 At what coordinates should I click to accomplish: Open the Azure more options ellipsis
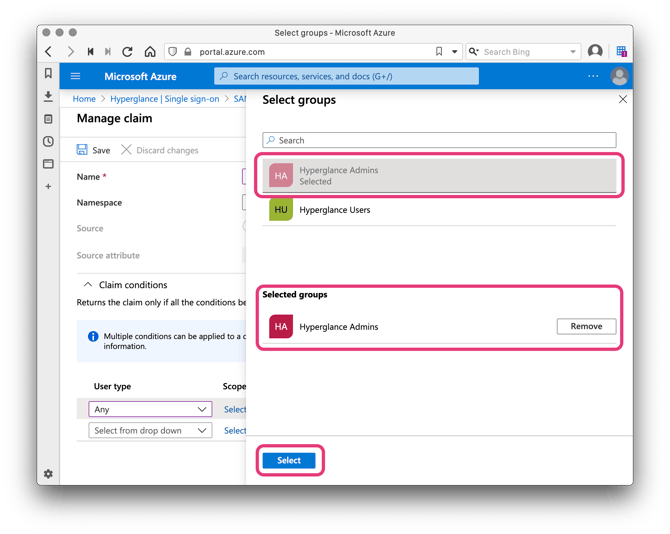click(593, 76)
